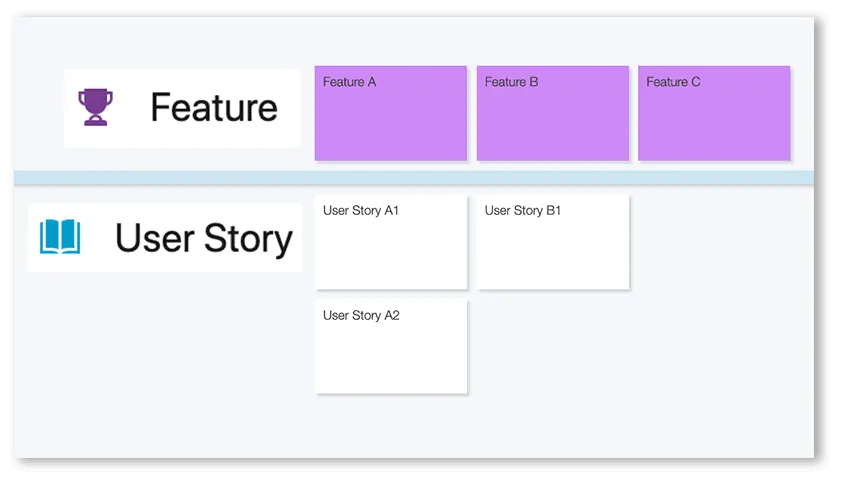Click the purple trophy icon
844x490 pixels.
96,107
